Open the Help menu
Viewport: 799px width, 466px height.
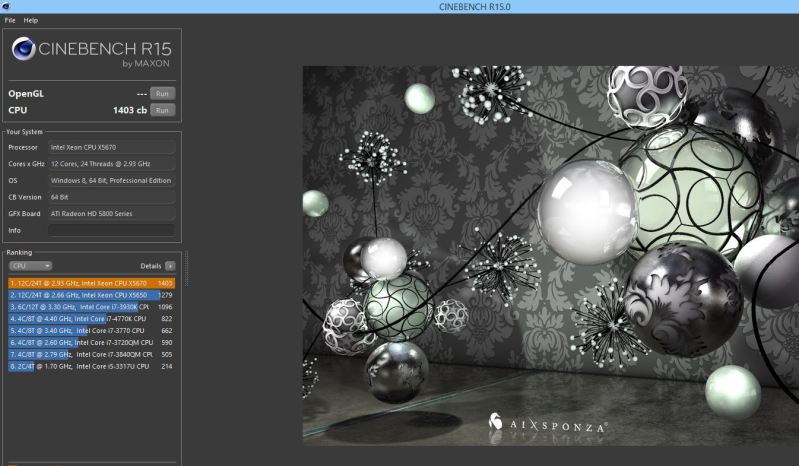31,20
